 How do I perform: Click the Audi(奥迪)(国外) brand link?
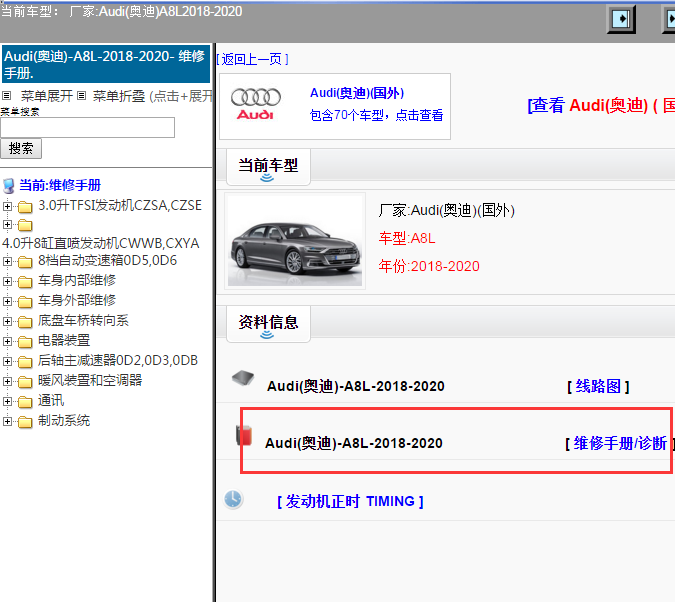pyautogui.click(x=357, y=93)
